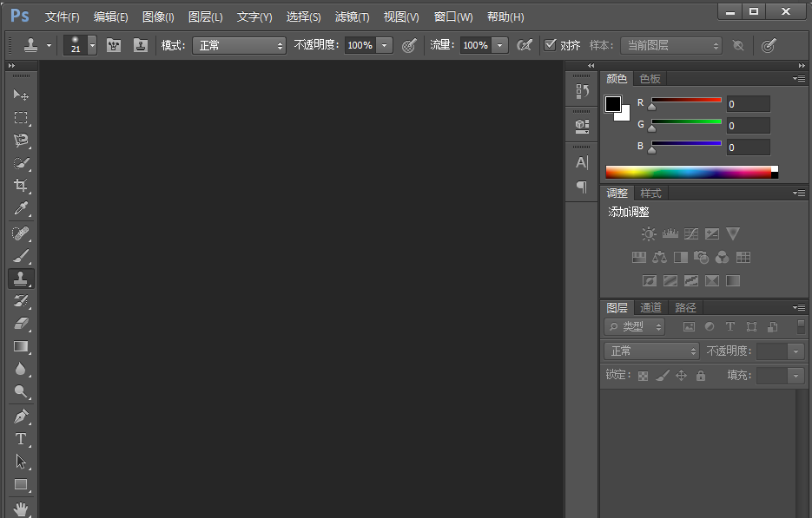Open the 模式 blend mode dropdown
812x518 pixels.
[x=239, y=45]
